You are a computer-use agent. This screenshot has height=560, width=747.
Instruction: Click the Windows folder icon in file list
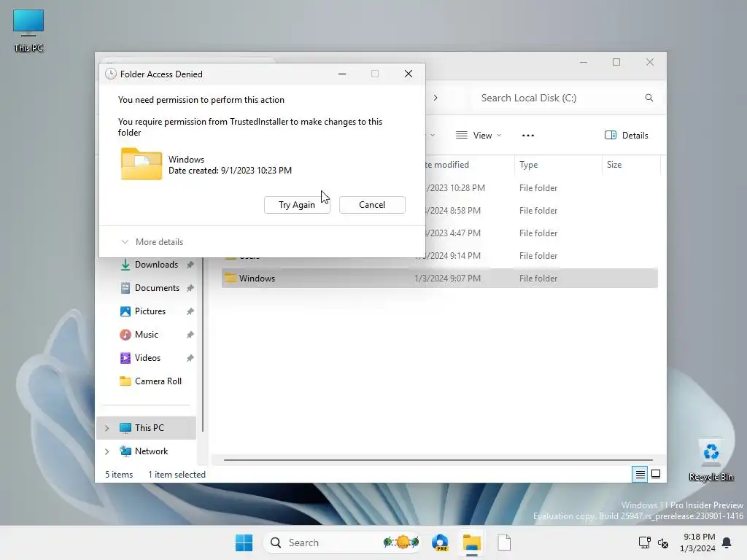(x=231, y=278)
